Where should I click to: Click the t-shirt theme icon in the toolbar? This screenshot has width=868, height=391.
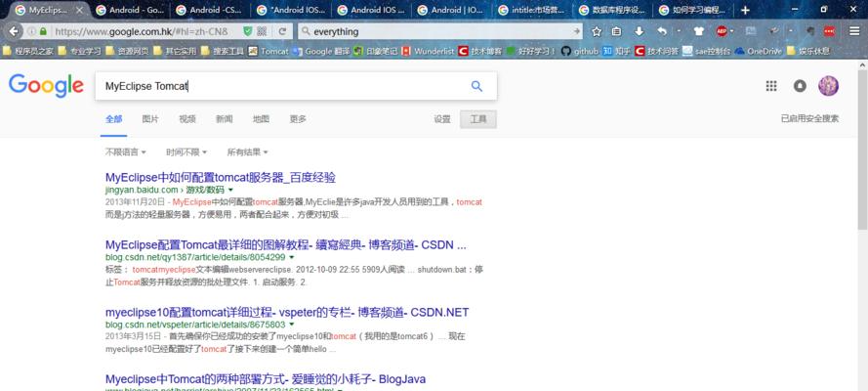(699, 31)
